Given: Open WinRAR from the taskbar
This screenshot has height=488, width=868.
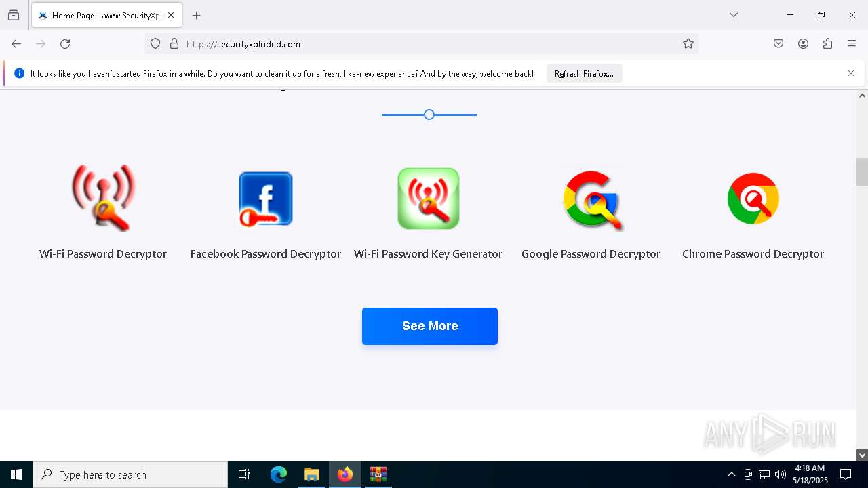Looking at the screenshot, I should tap(378, 474).
